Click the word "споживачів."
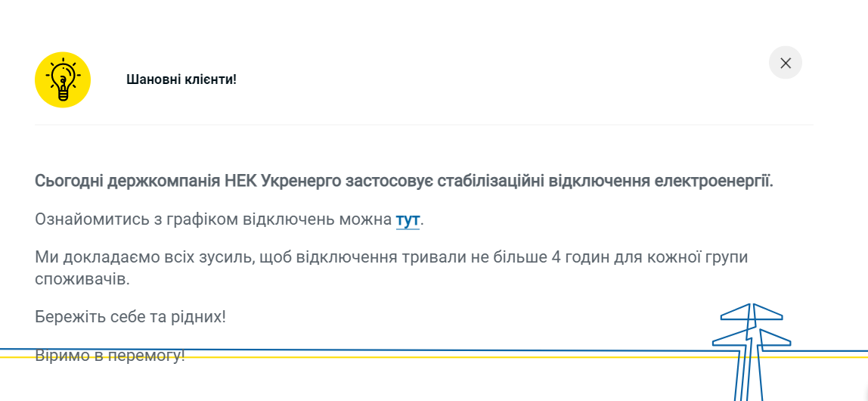Image resolution: width=868 pixels, height=401 pixels. [82, 279]
